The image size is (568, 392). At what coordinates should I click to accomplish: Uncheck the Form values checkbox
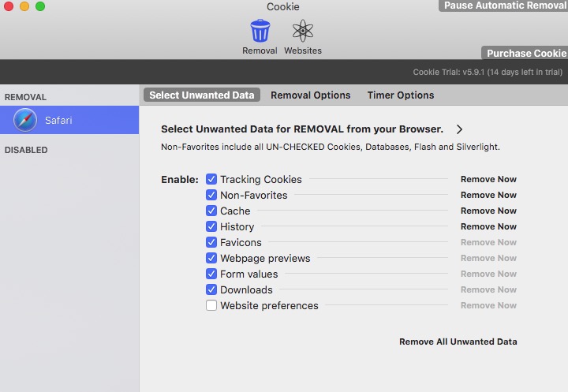(211, 274)
